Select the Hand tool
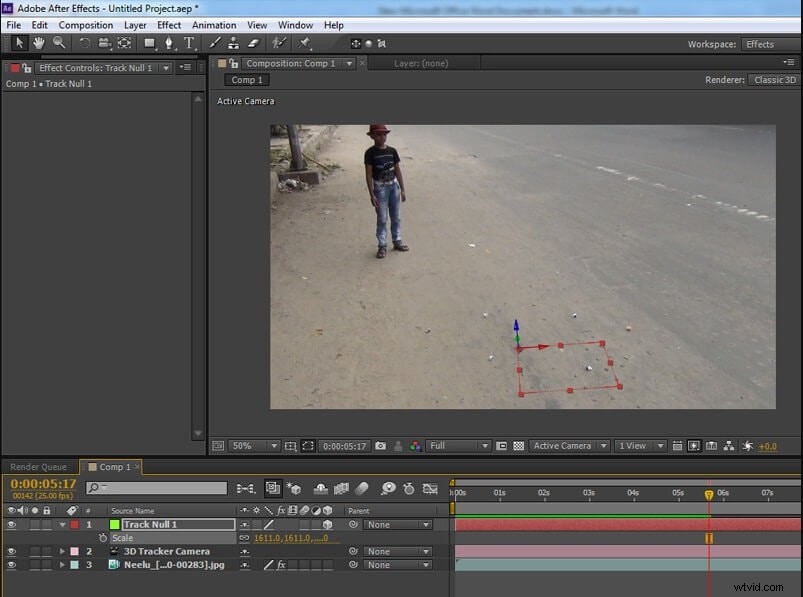Screen dimensions: 803x597 (39, 43)
